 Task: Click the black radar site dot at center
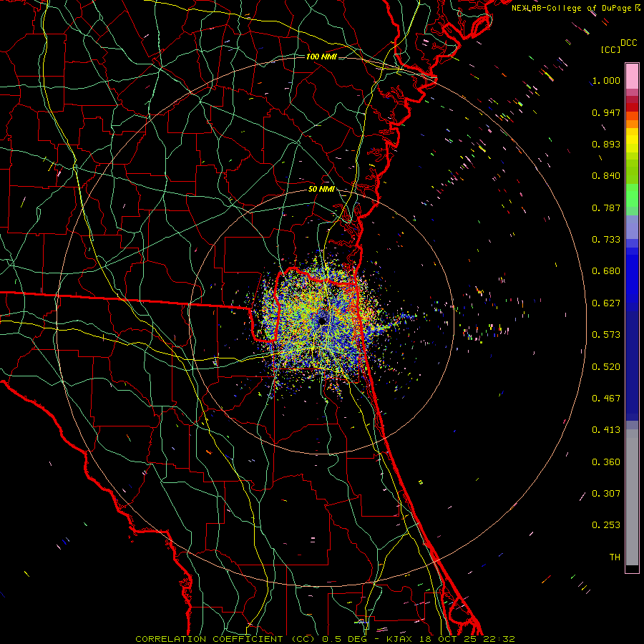(323, 321)
